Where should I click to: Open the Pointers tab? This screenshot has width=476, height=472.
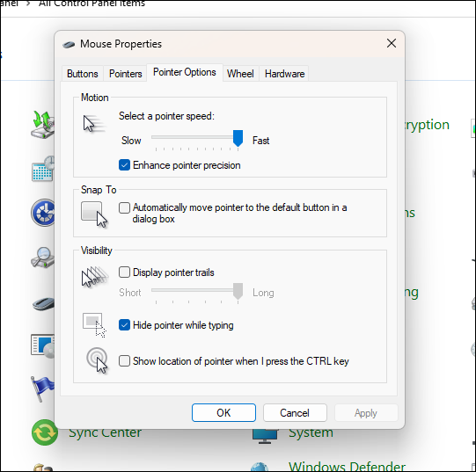125,74
